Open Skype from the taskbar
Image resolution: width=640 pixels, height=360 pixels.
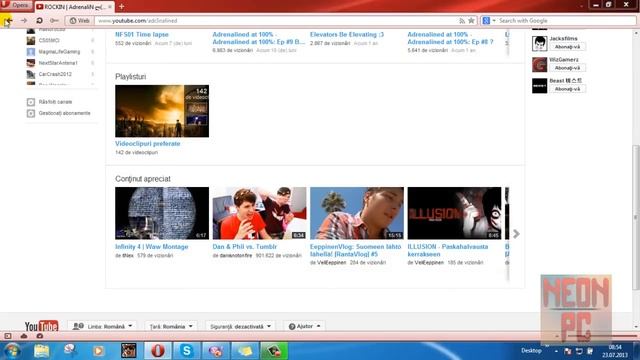point(187,351)
